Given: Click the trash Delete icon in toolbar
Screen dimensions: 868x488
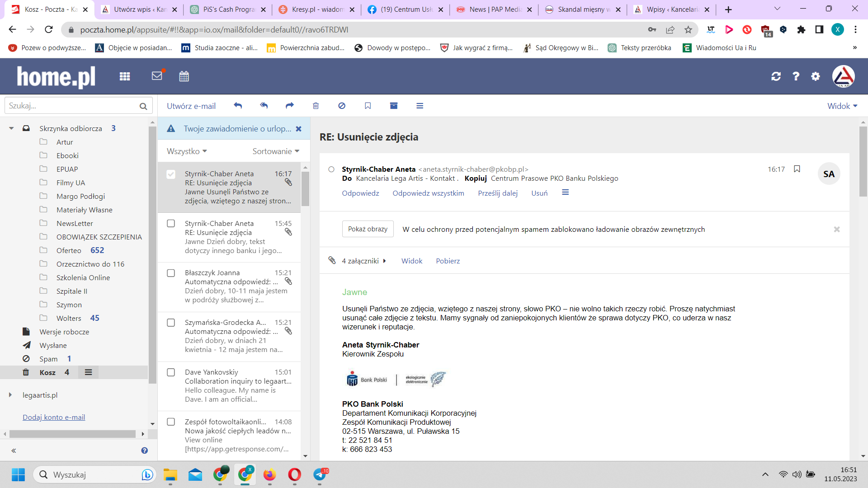Looking at the screenshot, I should (316, 106).
